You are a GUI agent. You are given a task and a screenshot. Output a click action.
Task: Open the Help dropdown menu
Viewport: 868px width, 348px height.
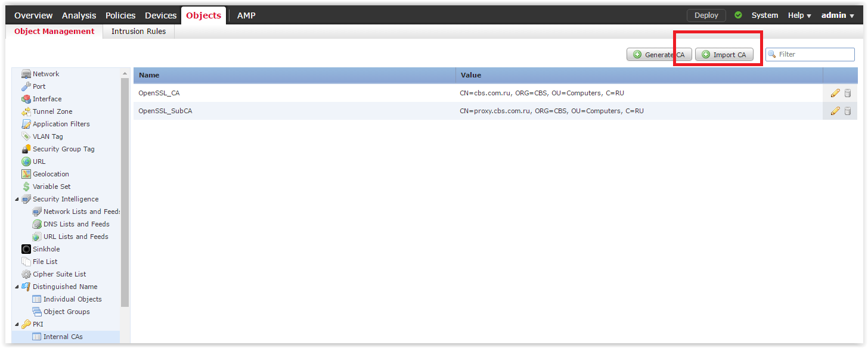coord(799,15)
